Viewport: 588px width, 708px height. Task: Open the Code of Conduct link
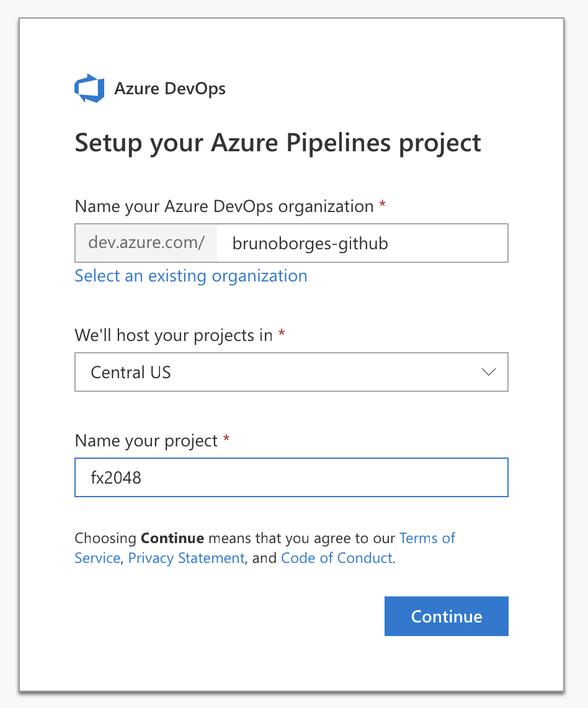[x=337, y=558]
